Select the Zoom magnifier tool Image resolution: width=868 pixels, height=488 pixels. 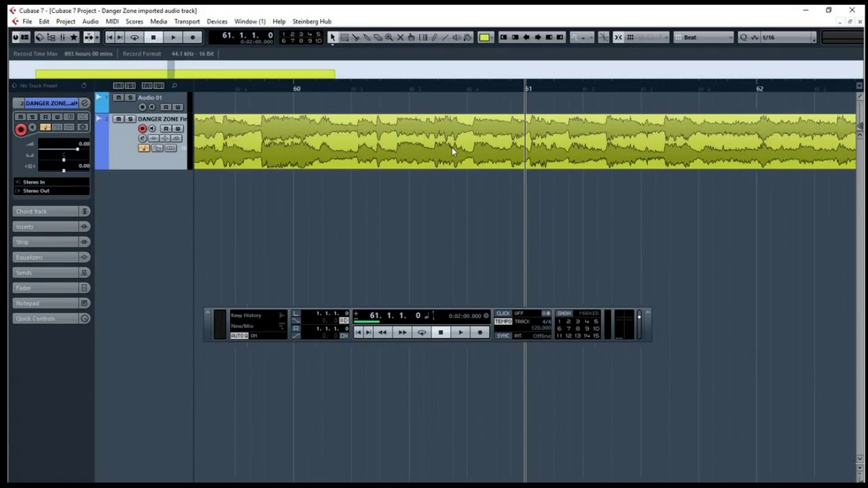pyautogui.click(x=389, y=37)
